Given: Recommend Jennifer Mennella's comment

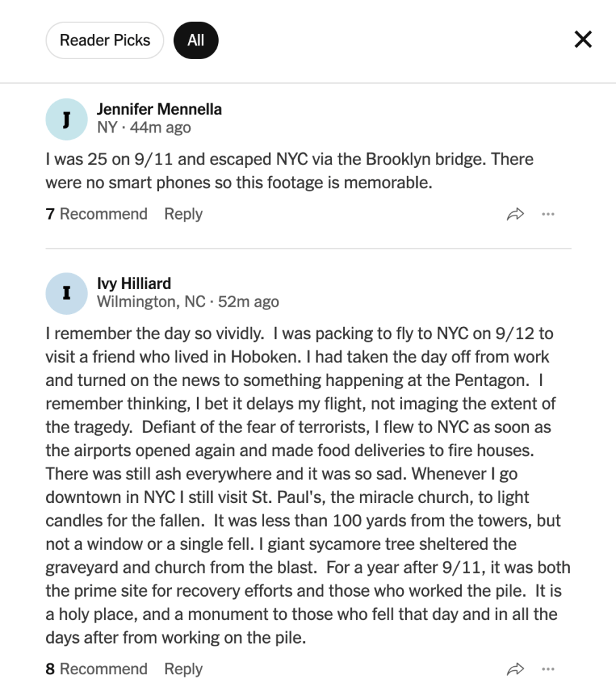Looking at the screenshot, I should (x=96, y=214).
